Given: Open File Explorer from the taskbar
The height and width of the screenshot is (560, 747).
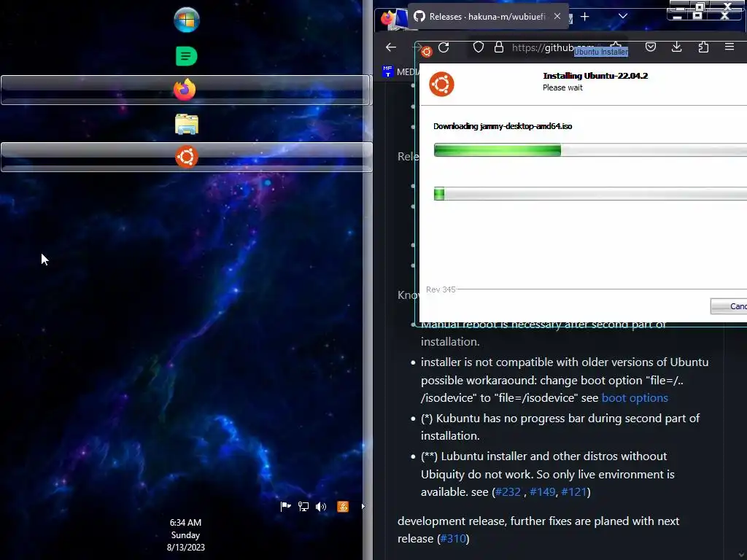Looking at the screenshot, I should tap(186, 124).
